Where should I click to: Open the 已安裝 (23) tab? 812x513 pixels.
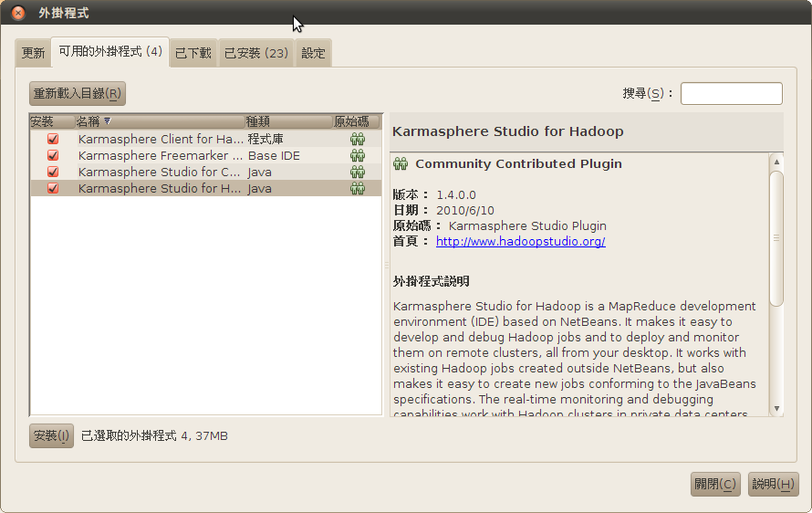click(255, 53)
